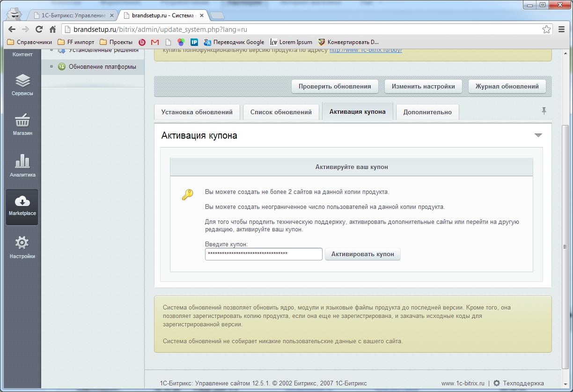The image size is (573, 392).
Task: Focus the address bar with brandsetup.ru URL
Action: coord(307,29)
